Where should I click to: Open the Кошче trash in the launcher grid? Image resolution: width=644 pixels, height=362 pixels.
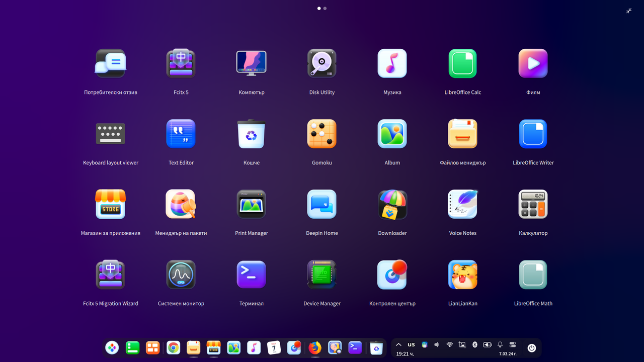[252, 134]
